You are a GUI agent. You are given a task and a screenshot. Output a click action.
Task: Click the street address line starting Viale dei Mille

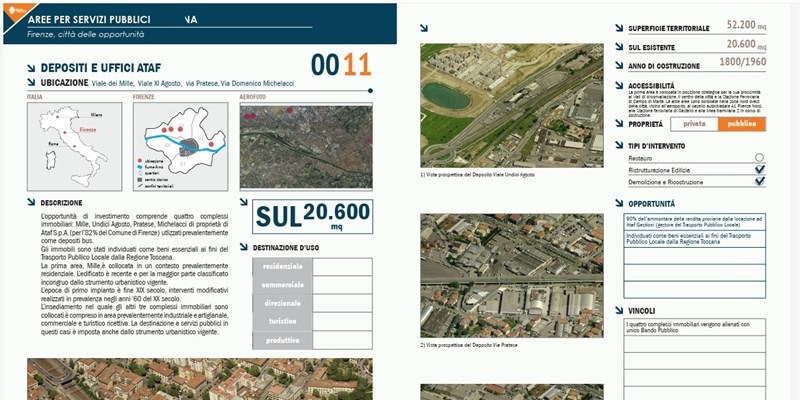(193, 83)
